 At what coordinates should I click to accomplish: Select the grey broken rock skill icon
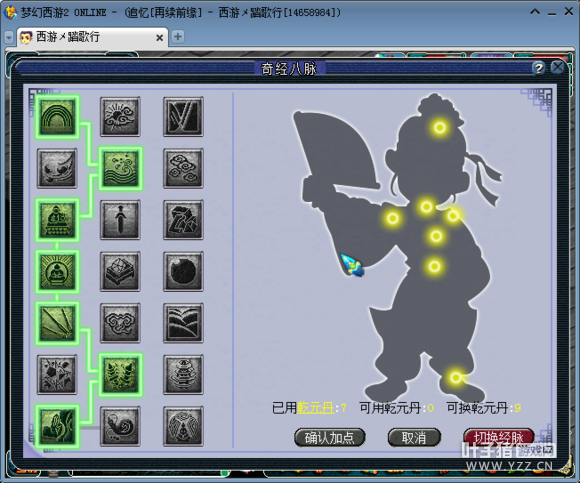[x=183, y=220]
